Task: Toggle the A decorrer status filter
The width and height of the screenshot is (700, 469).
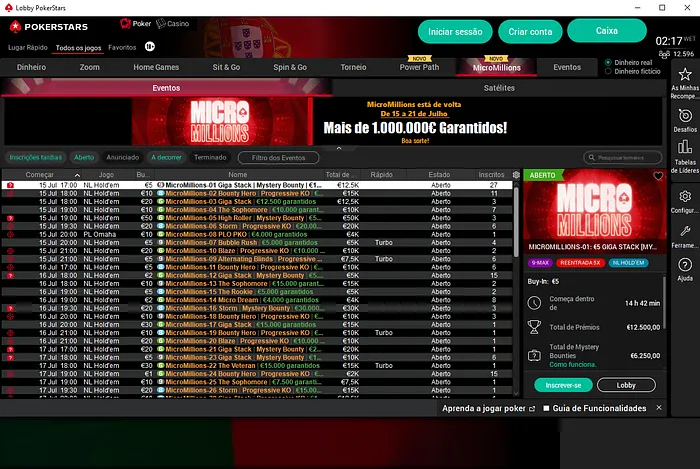Action: click(166, 158)
